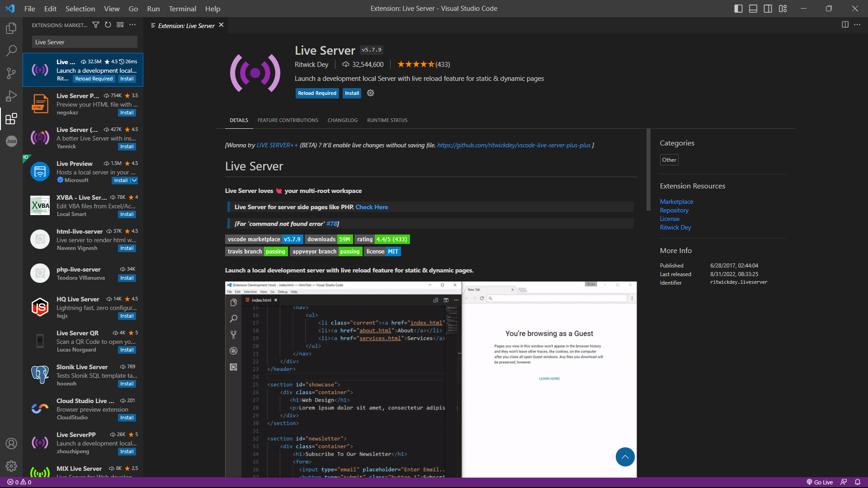Open notifications bell in status bar

(858, 482)
